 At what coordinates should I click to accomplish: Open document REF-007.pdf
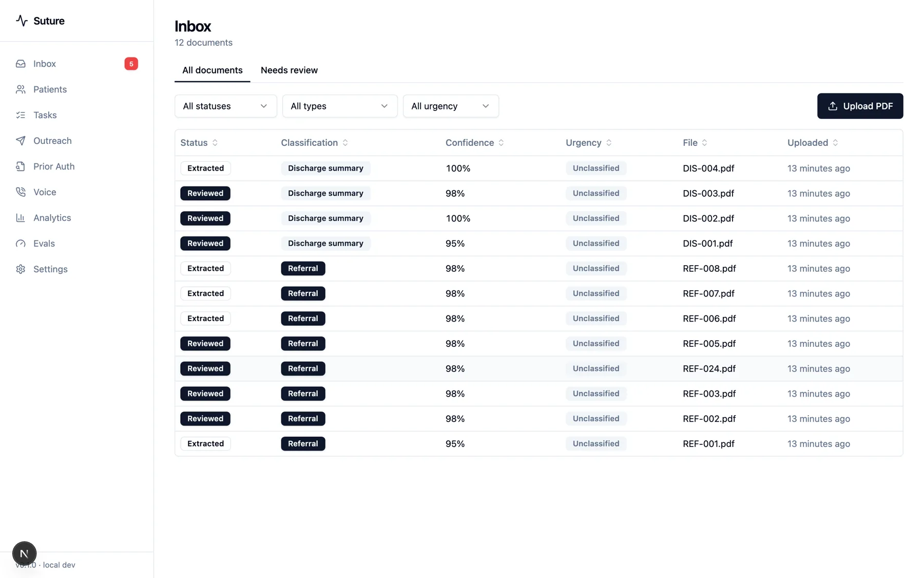click(708, 294)
